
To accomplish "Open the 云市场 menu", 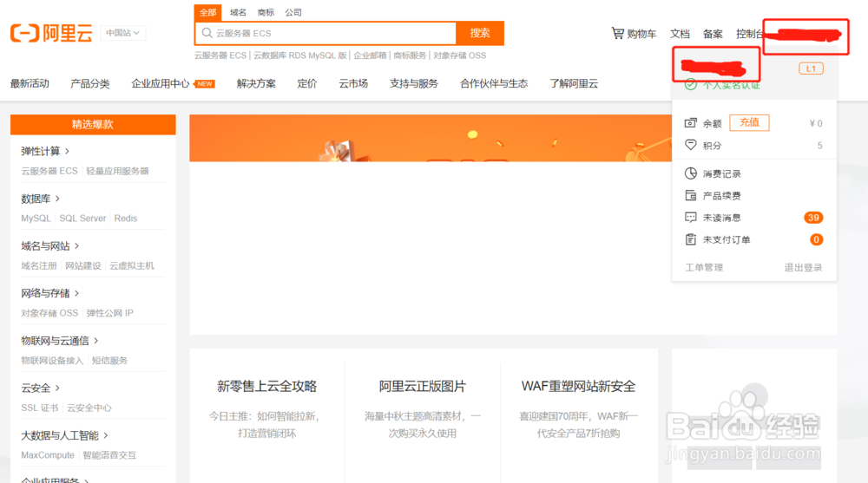I will coord(353,83).
